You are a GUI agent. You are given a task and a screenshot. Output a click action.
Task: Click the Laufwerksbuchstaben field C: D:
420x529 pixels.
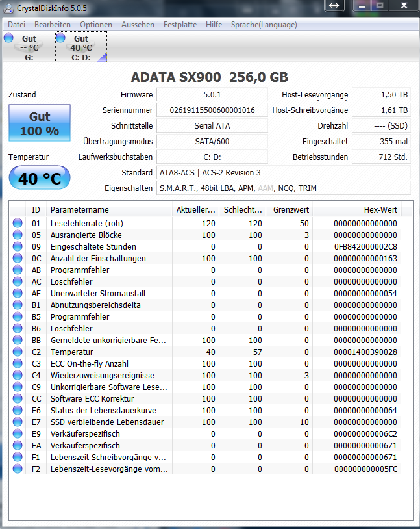[x=212, y=157]
